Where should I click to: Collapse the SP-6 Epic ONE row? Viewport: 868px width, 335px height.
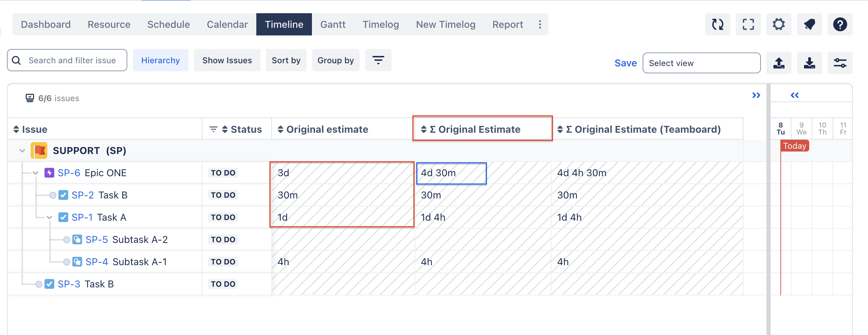[x=35, y=173]
